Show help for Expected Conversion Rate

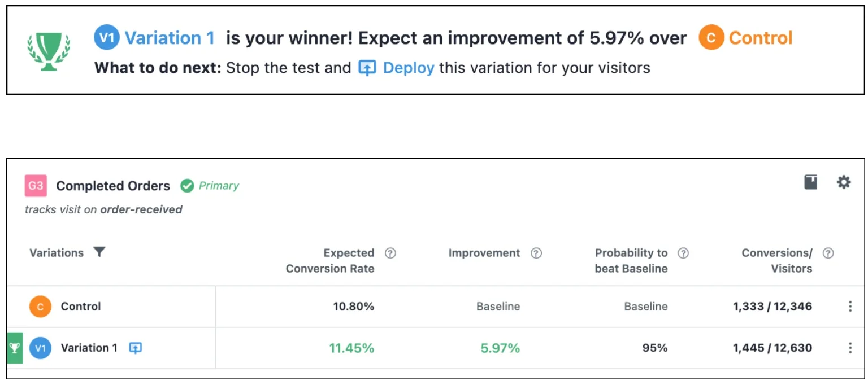(390, 253)
